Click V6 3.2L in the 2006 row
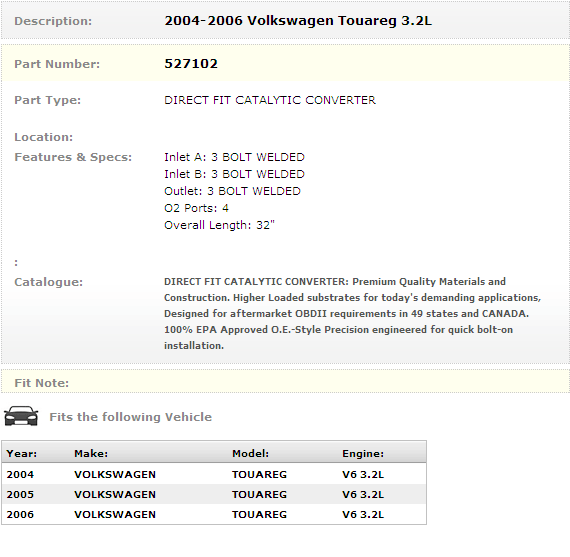This screenshot has width=570, height=557. pos(363,514)
